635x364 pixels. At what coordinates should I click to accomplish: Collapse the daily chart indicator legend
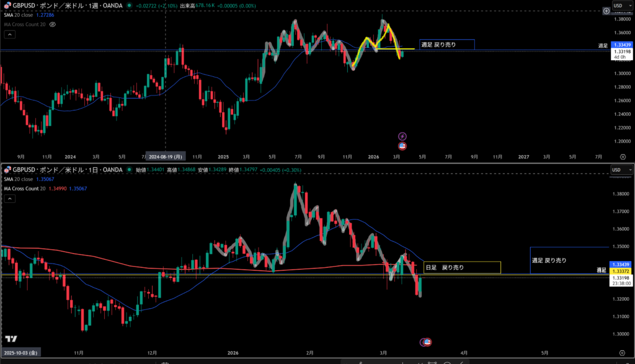[10, 198]
